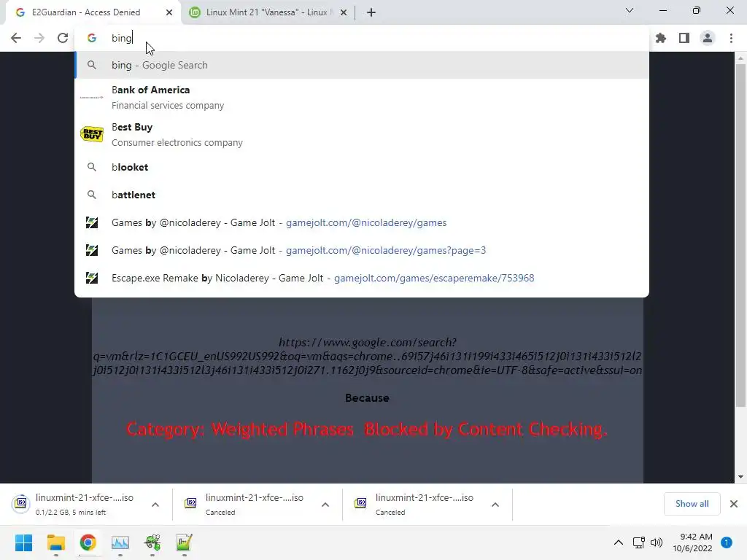747x560 pixels.
Task: Open the performance monitor taskbar icon
Action: (x=120, y=542)
